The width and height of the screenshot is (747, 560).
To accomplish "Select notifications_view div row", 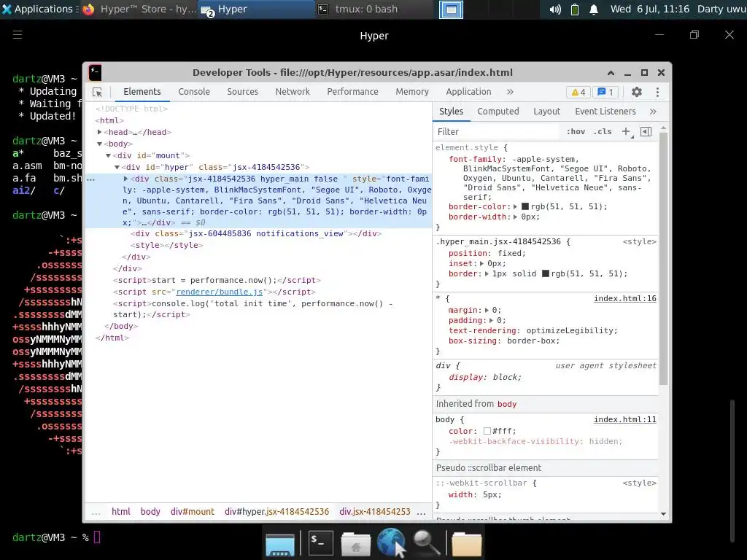I will tap(256, 234).
